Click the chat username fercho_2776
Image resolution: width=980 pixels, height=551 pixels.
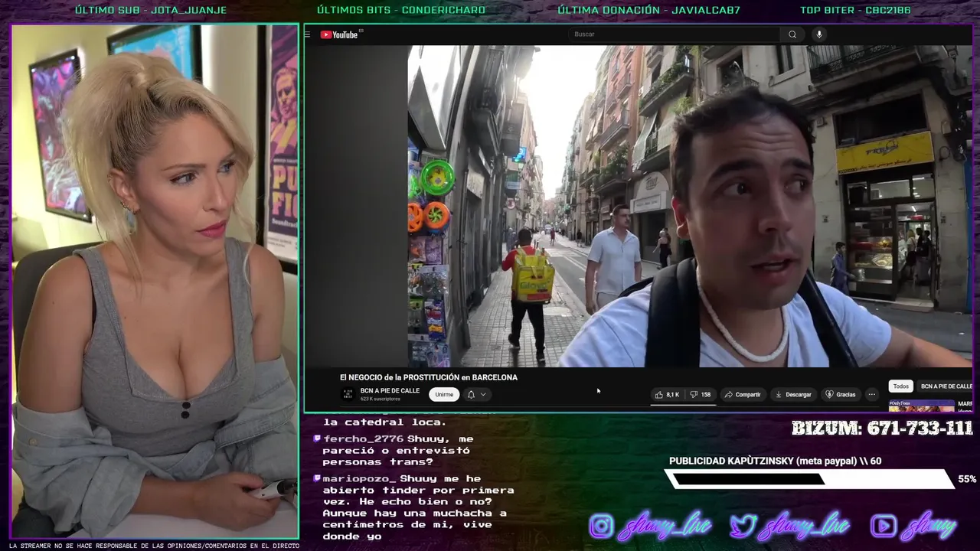[363, 439]
